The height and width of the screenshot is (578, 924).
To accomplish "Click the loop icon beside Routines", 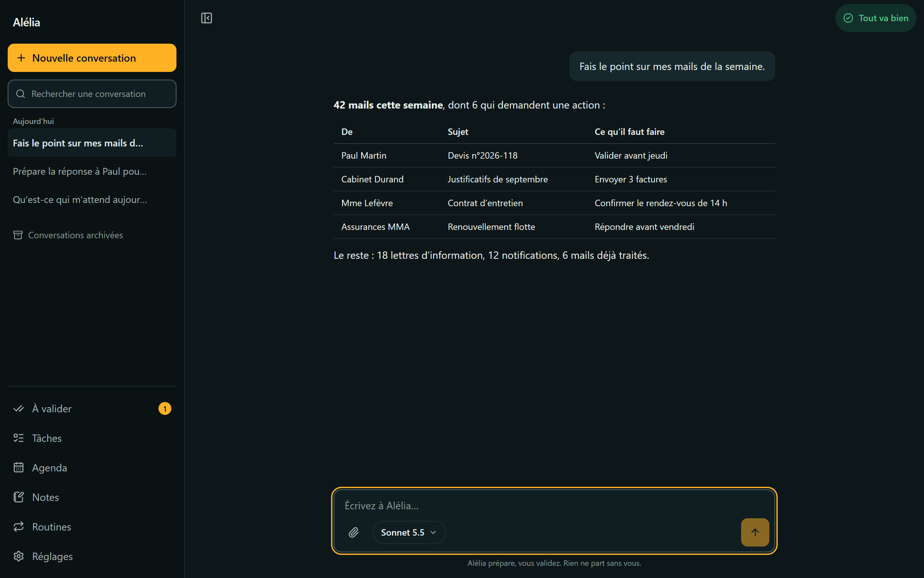I will [x=19, y=527].
